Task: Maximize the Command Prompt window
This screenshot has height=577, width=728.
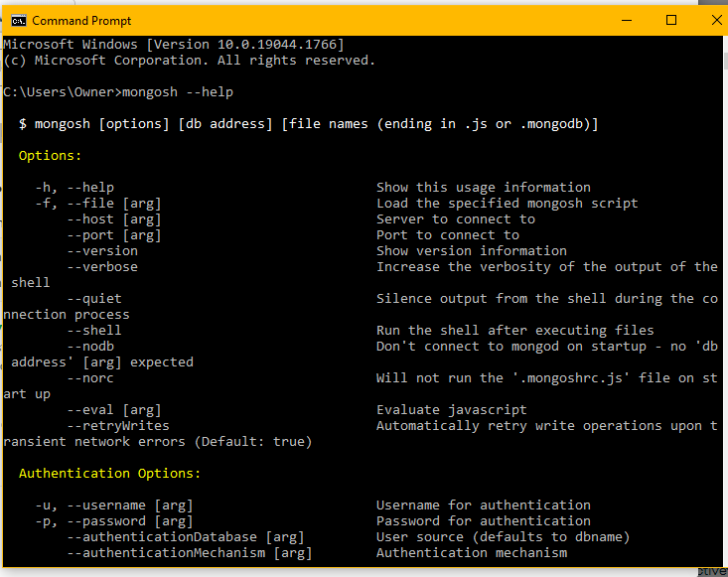Action: (671, 20)
